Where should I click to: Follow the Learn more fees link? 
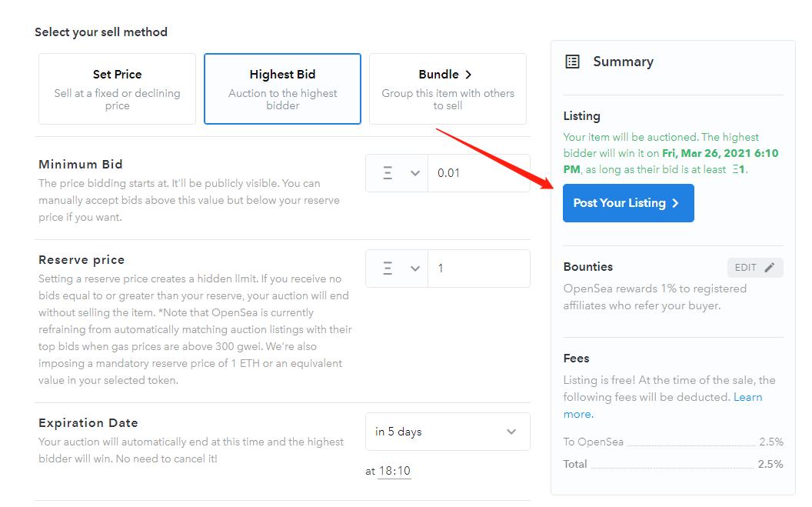pyautogui.click(x=747, y=397)
